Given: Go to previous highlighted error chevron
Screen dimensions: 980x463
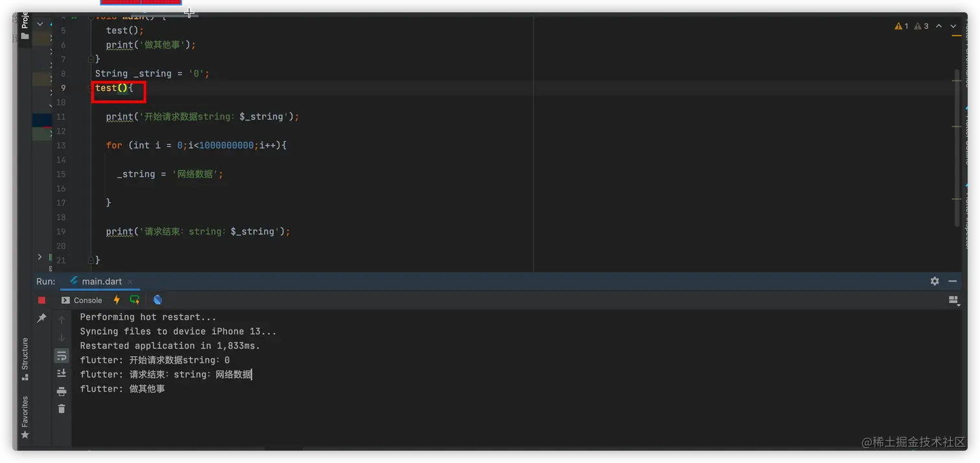Looking at the screenshot, I should pyautogui.click(x=939, y=27).
